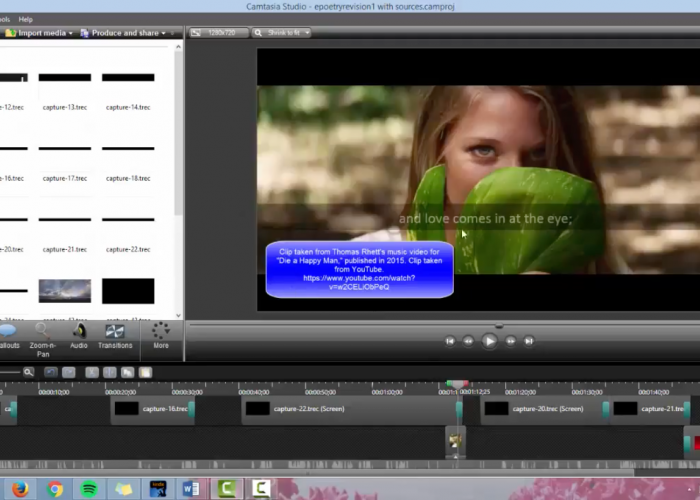Click the timeline Redo button

pos(69,372)
